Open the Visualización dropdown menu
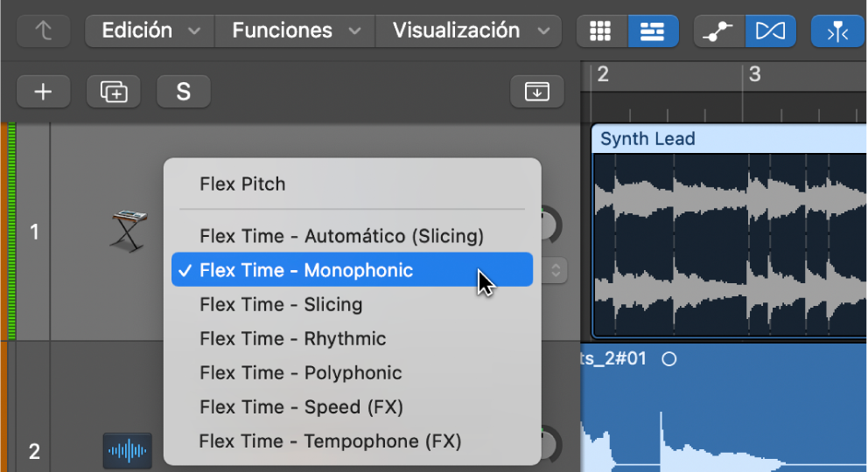 tap(468, 31)
